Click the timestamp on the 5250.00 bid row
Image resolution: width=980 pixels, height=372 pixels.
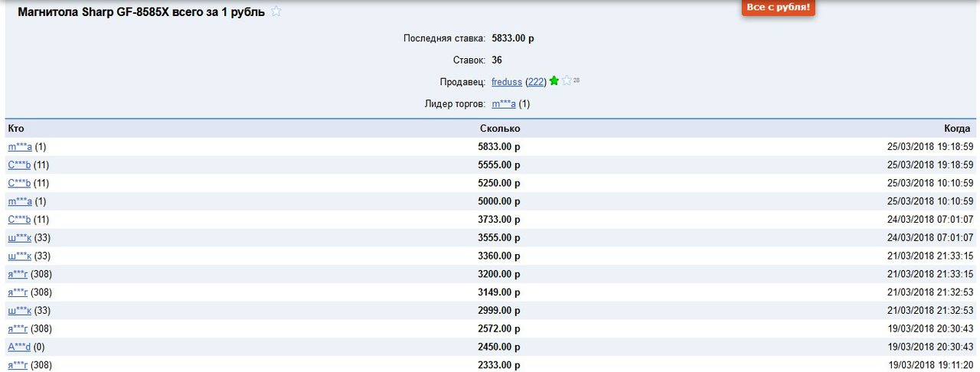[x=930, y=184]
